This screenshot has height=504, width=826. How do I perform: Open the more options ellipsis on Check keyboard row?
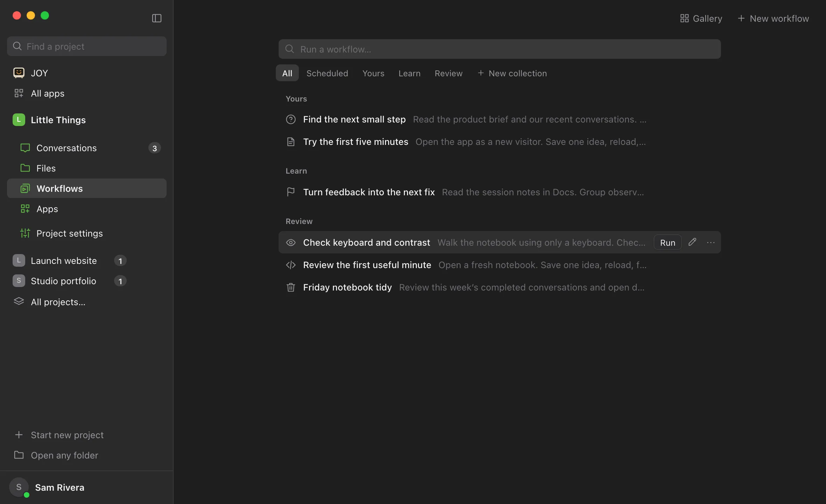coord(711,242)
